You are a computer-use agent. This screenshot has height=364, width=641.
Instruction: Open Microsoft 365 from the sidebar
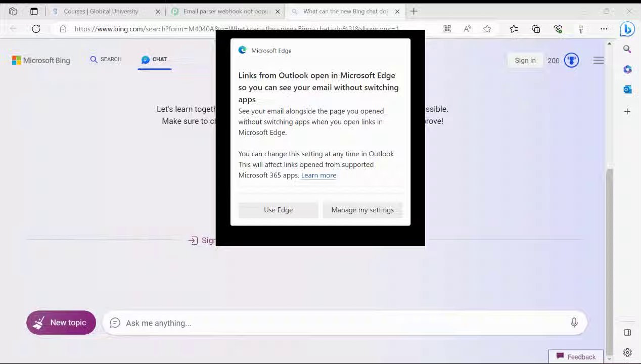click(627, 69)
